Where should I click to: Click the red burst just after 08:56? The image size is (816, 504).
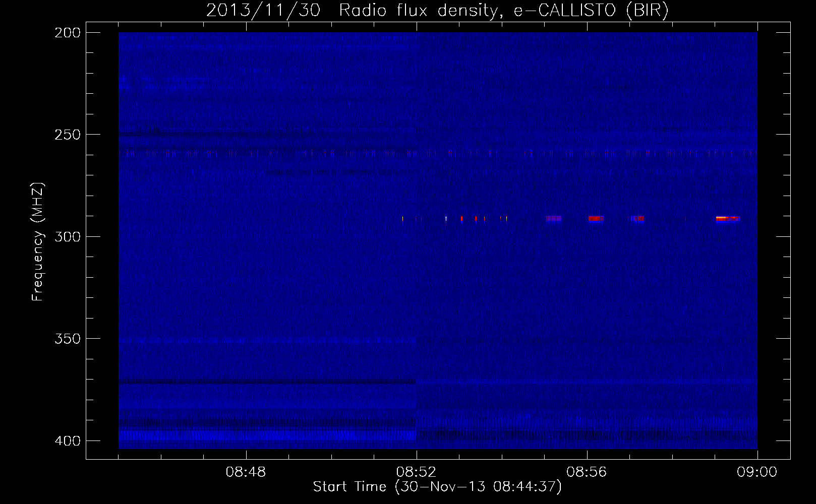pyautogui.click(x=596, y=219)
